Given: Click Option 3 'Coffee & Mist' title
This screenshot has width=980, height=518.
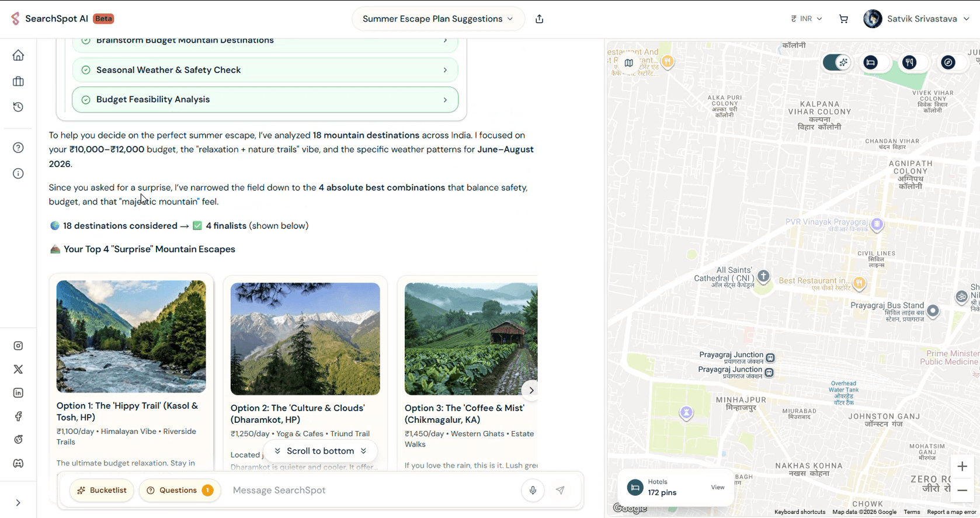Looking at the screenshot, I should (464, 413).
